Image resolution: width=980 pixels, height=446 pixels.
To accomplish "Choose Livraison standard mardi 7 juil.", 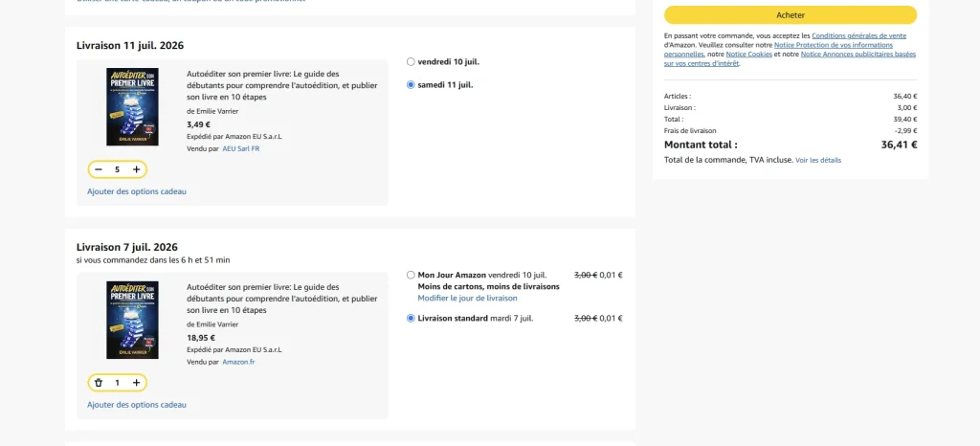I will (411, 318).
